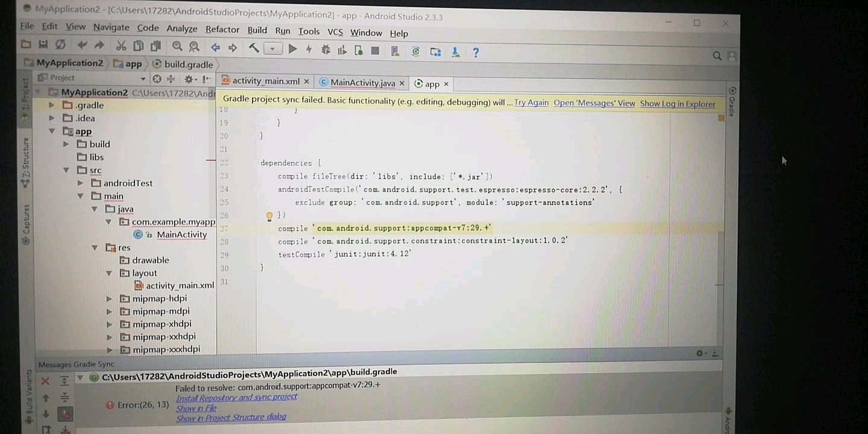Select MainActivity in project tree
The image size is (868, 434).
pyautogui.click(x=181, y=234)
